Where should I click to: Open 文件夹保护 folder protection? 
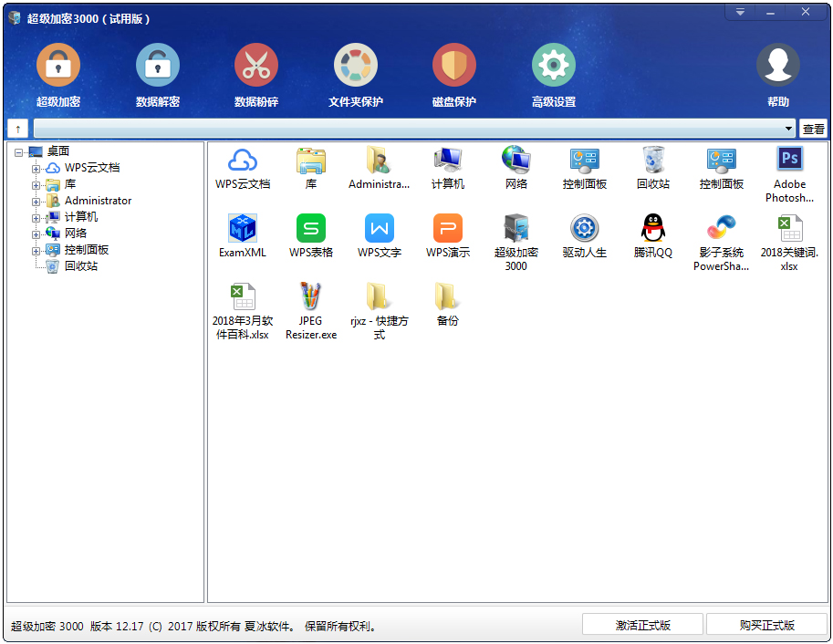pos(356,66)
